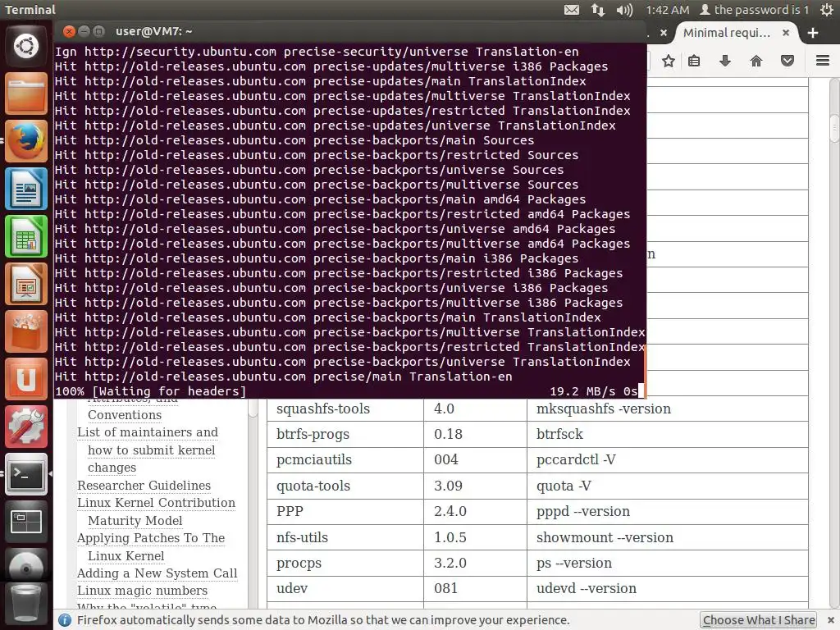Bookmark this page with star icon
The image size is (840, 630).
click(x=668, y=61)
